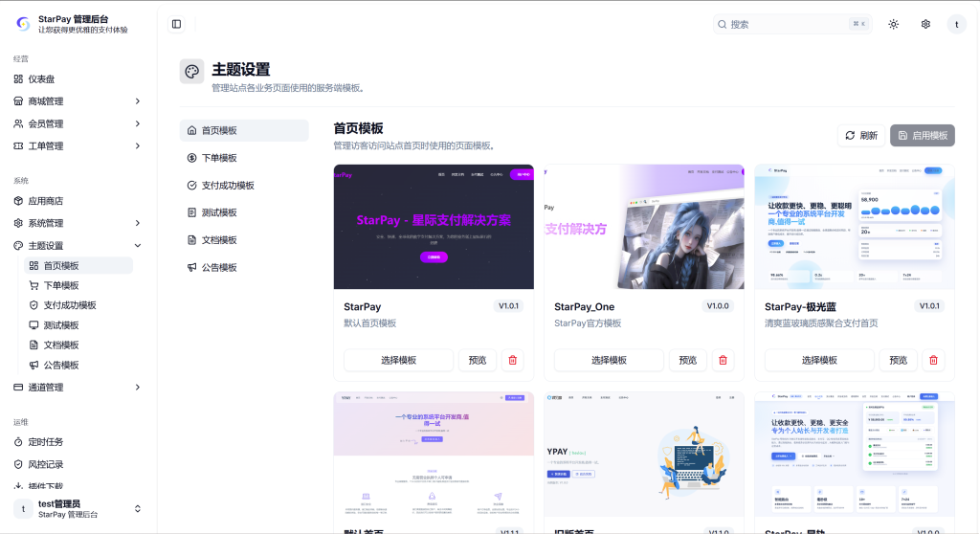Click the StarPay官方模板 description text

(x=588, y=323)
